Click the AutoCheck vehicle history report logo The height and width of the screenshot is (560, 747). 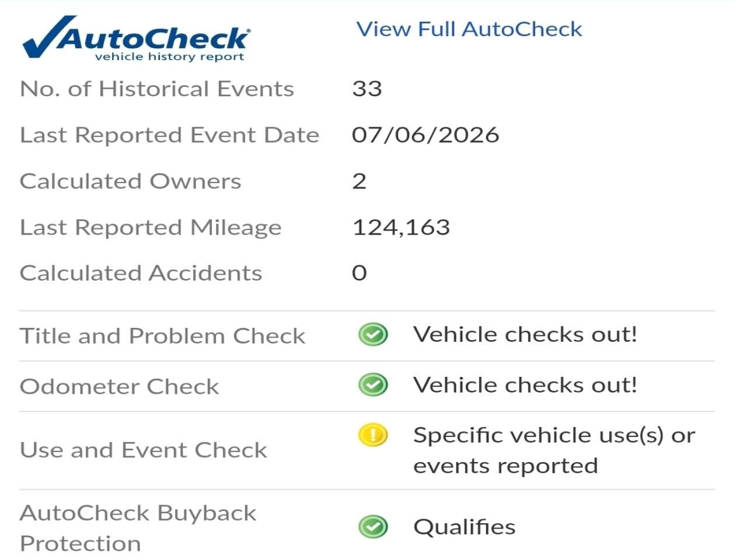coord(137,38)
